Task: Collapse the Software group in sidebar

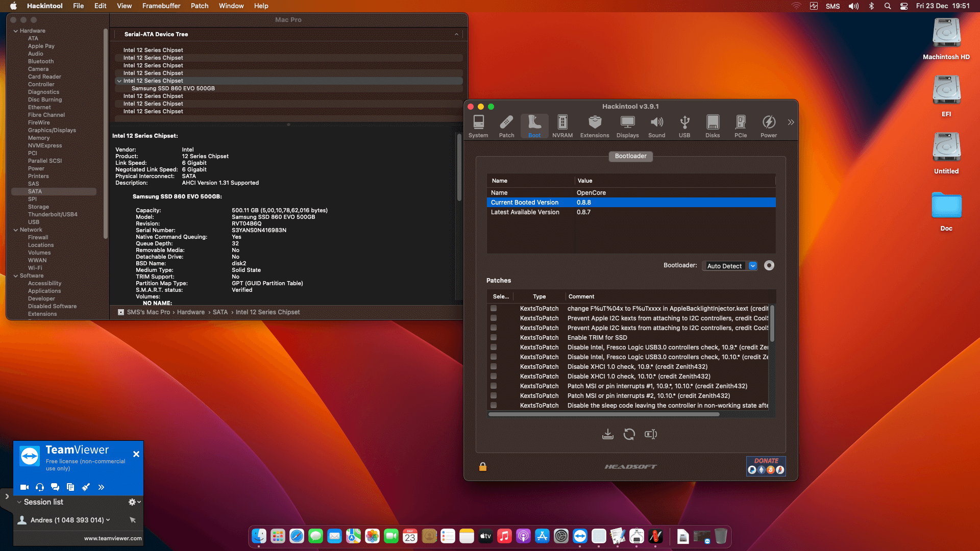Action: [16, 275]
